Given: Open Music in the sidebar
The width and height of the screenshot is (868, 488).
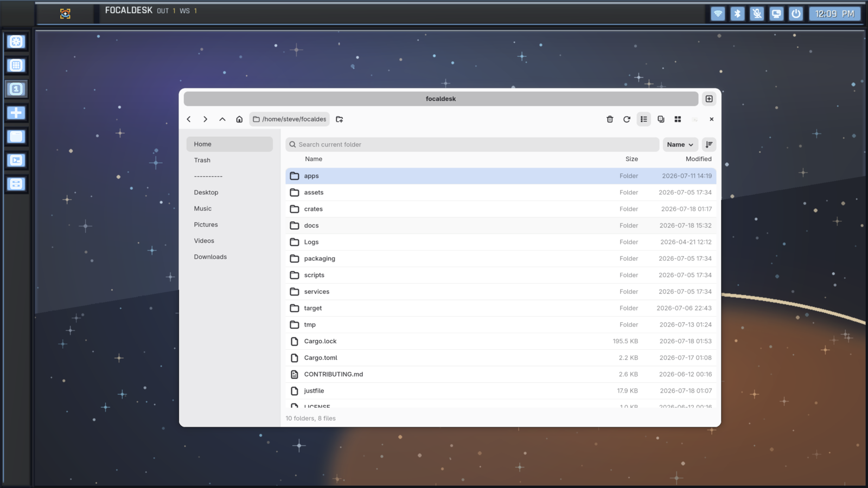Looking at the screenshot, I should (x=229, y=209).
